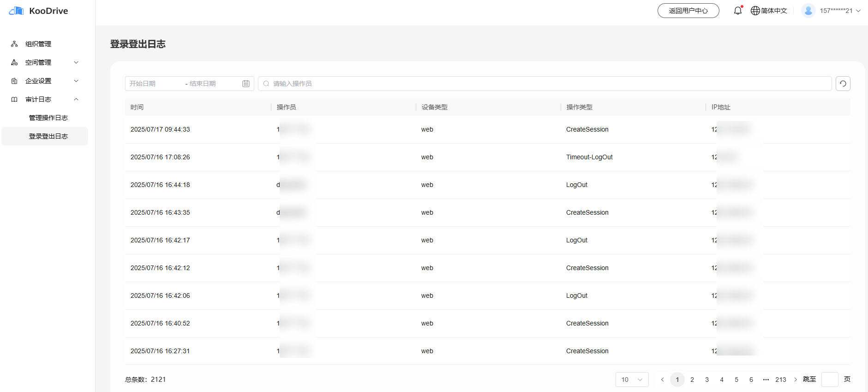
Task: Go to next page arrow
Action: point(796,380)
